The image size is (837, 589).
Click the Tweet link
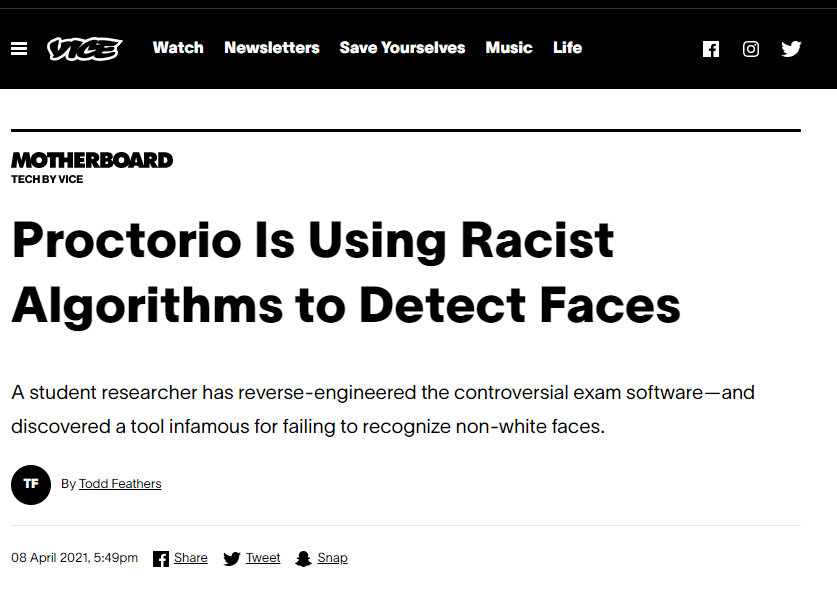tap(263, 557)
